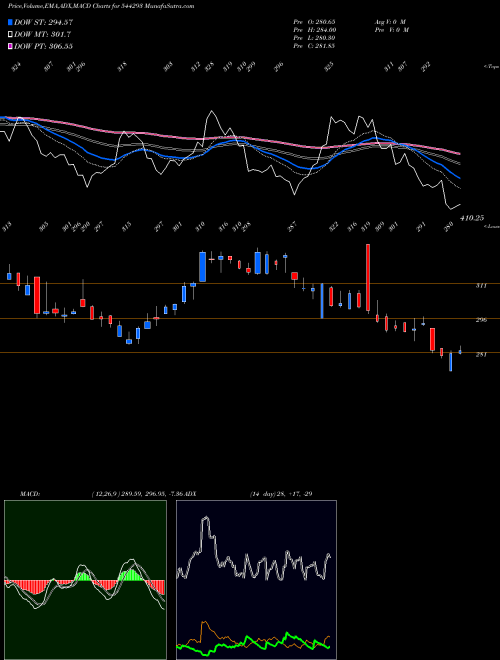The width and height of the screenshot is (500, 660).
Task: Select the 'DOW MT: 301.7' legend text
Action: pyautogui.click(x=42, y=34)
